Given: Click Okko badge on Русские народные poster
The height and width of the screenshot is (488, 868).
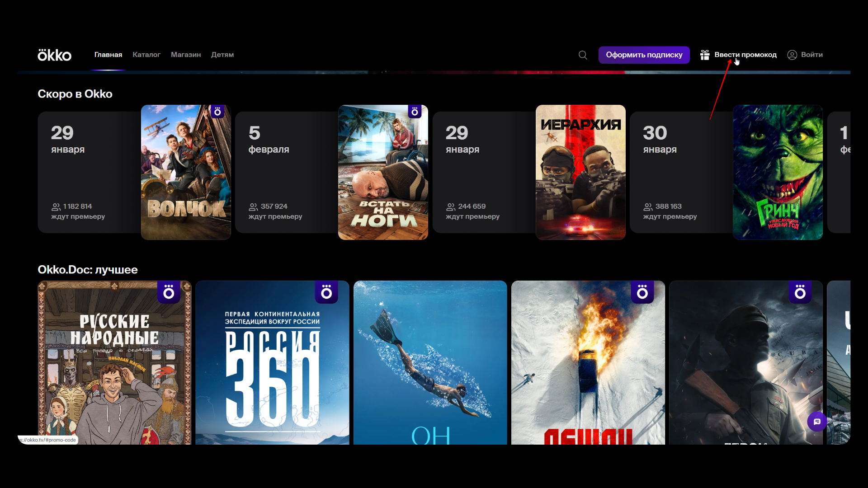Looking at the screenshot, I should (169, 292).
